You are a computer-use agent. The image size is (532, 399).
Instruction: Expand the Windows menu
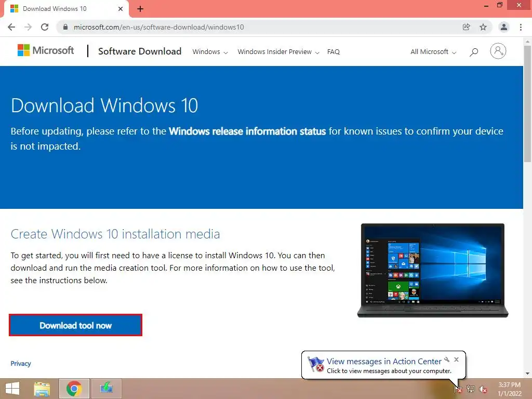pos(210,52)
